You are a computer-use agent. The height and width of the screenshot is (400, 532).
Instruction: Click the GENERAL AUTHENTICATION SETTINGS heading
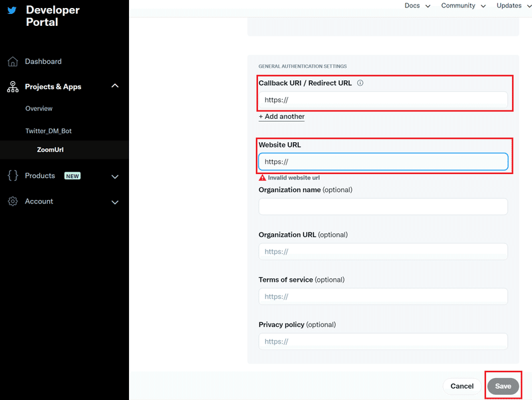pos(303,66)
